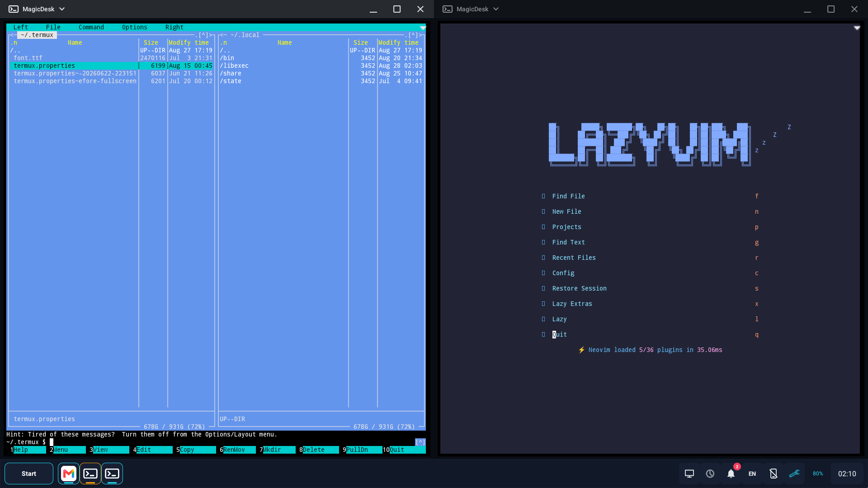Open the File menu in Midnight Commander

53,27
